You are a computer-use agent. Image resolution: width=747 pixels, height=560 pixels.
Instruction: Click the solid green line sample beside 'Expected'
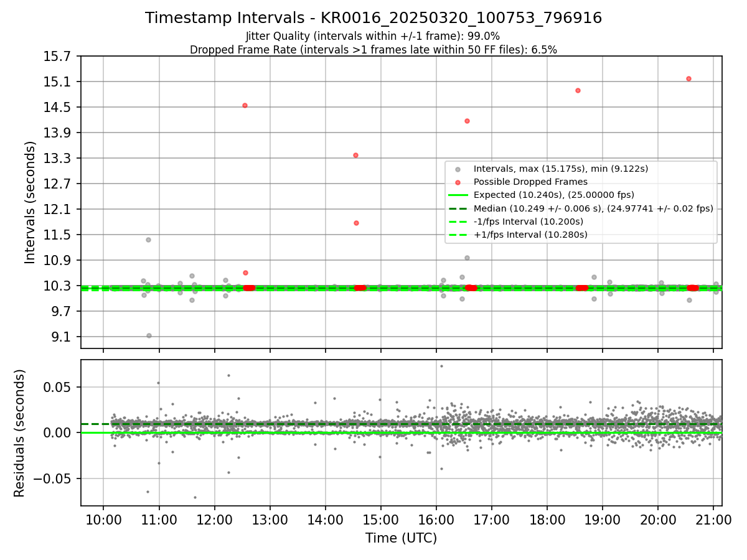click(458, 195)
